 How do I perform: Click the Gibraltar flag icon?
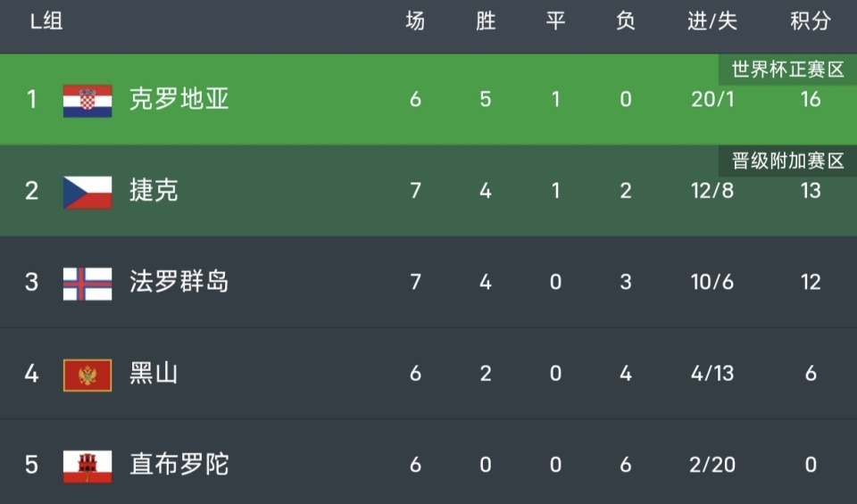point(87,466)
